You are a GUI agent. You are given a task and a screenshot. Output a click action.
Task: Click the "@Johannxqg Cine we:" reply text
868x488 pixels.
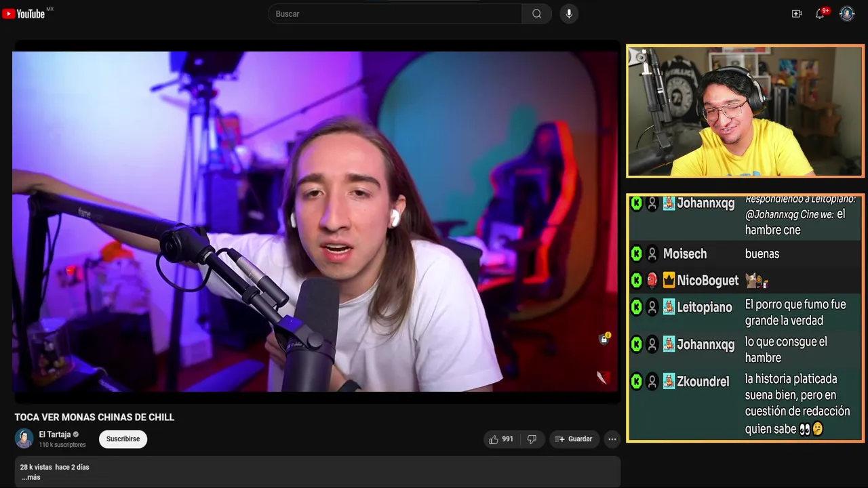pos(789,214)
